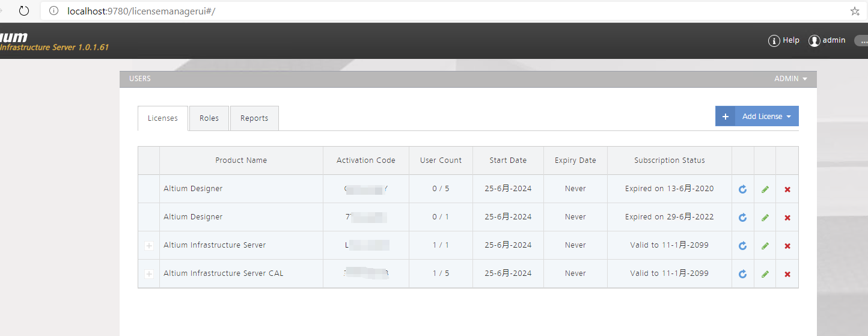Refresh the Altium Infrastructure Server CAL license

[x=742, y=274]
